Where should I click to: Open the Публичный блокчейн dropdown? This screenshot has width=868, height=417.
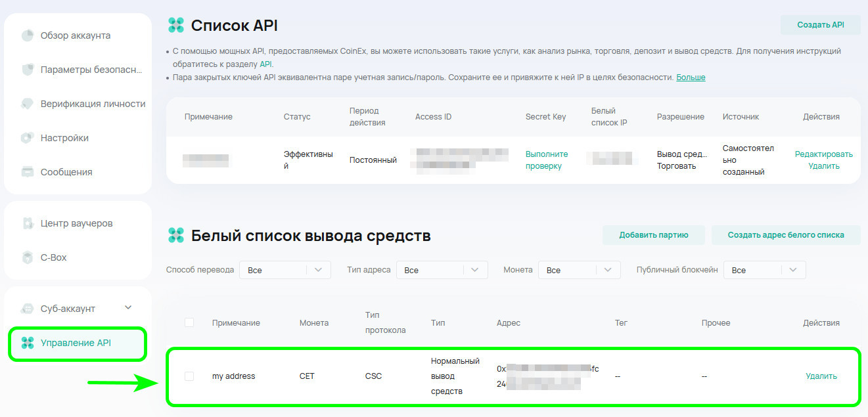pos(764,270)
